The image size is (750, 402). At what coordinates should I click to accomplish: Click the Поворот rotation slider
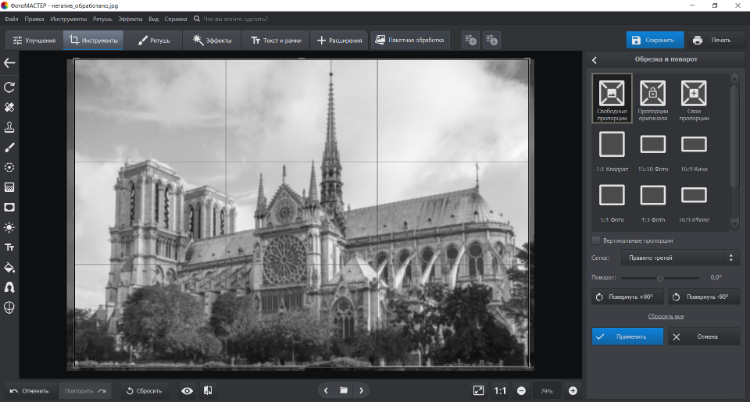point(658,277)
